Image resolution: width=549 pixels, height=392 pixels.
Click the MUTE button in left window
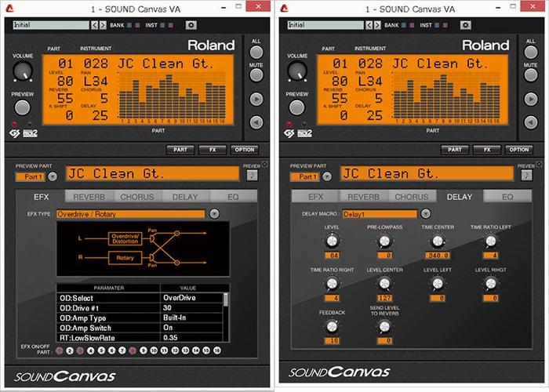click(x=256, y=75)
